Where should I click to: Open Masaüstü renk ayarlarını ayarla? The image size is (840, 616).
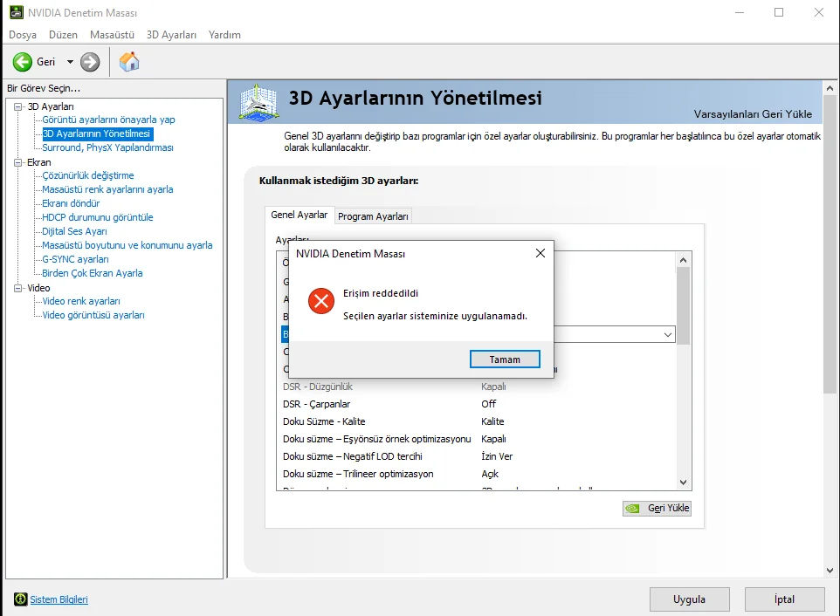tap(107, 189)
